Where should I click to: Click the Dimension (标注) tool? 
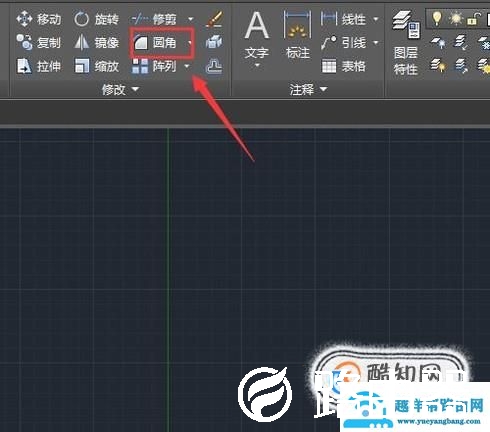point(298,35)
